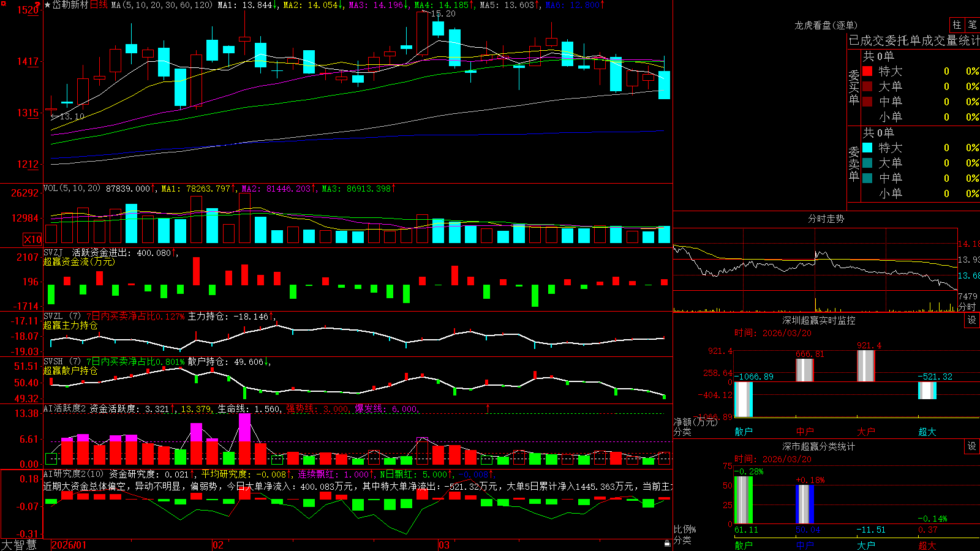Click the red up-arrow marker in AI活跃度 panel
Viewport: 980px width, 551px height.
click(x=488, y=408)
